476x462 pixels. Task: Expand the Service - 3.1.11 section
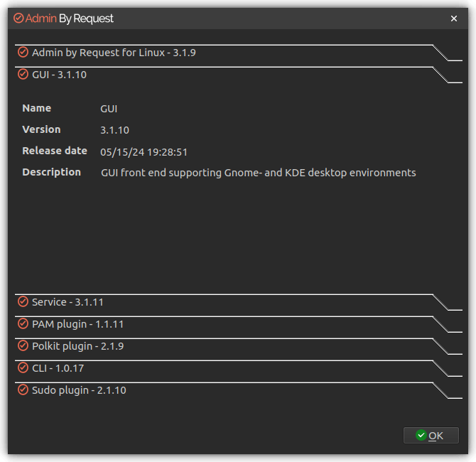click(x=239, y=302)
